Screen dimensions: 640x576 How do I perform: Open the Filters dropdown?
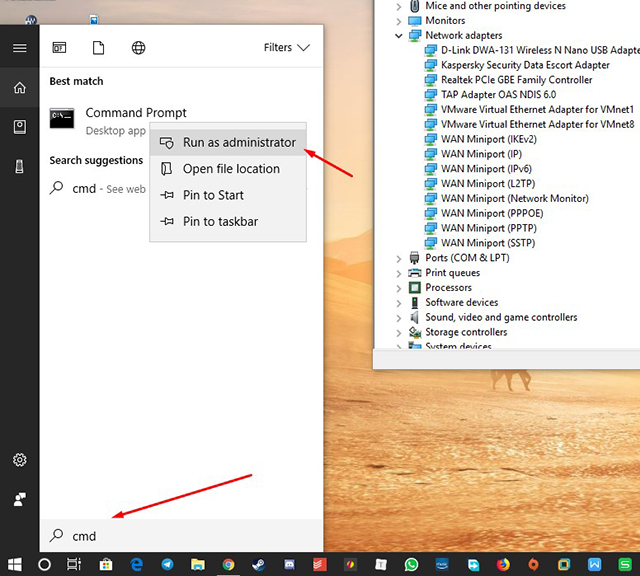tap(286, 48)
